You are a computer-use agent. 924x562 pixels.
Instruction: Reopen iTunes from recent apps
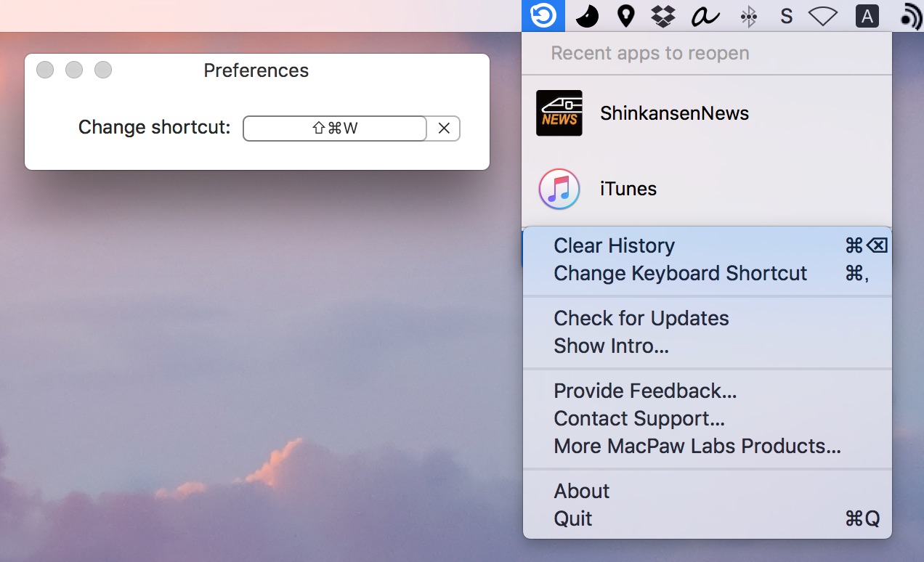click(707, 189)
